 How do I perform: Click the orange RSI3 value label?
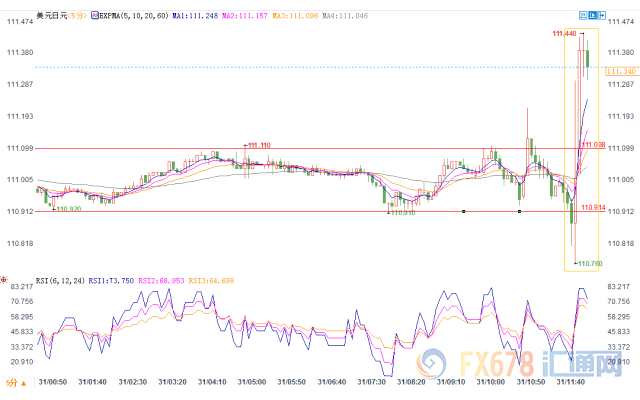tap(211, 281)
